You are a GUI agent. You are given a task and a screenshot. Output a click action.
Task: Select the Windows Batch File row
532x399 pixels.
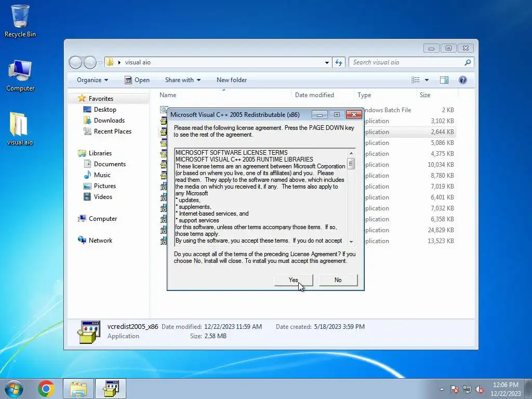coord(307,110)
